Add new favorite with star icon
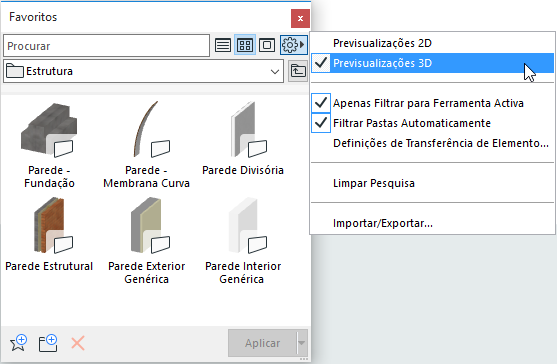This screenshot has height=364, width=557. point(18,343)
